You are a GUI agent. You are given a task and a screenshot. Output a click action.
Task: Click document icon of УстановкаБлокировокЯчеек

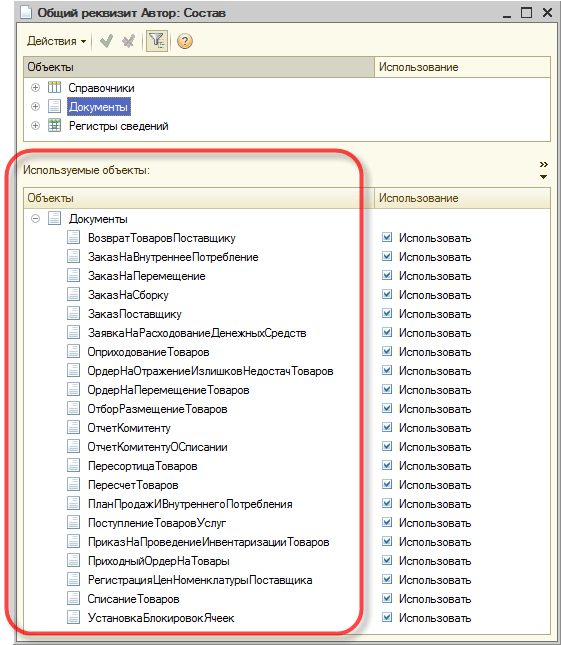pyautogui.click(x=73, y=617)
